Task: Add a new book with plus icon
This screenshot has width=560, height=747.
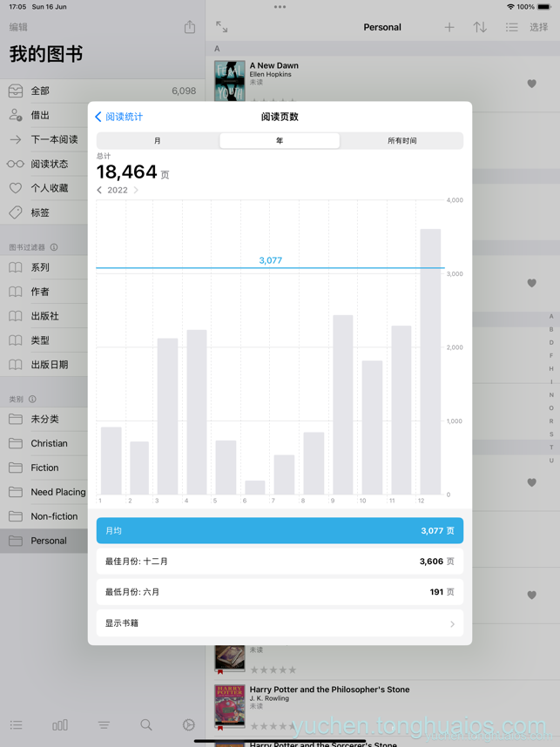Action: point(449,27)
